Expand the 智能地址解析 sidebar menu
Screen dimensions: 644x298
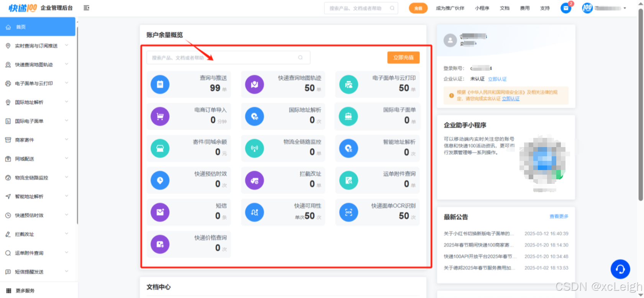point(38,196)
